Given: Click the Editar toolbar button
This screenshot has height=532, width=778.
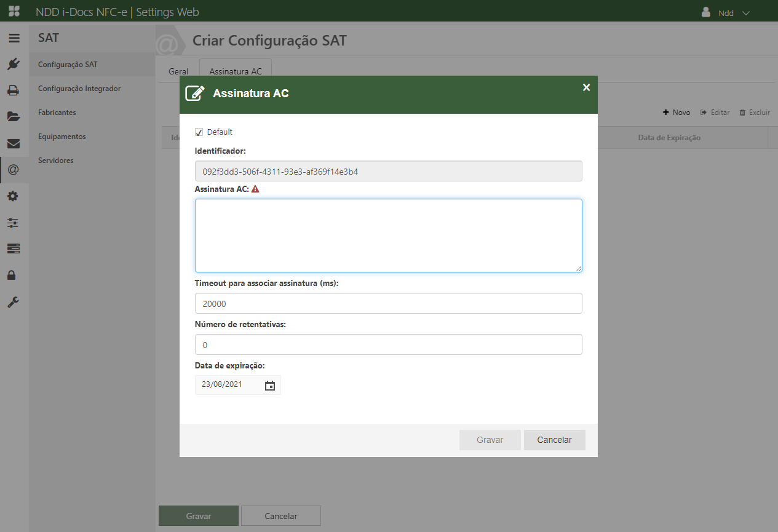Looking at the screenshot, I should click(715, 113).
